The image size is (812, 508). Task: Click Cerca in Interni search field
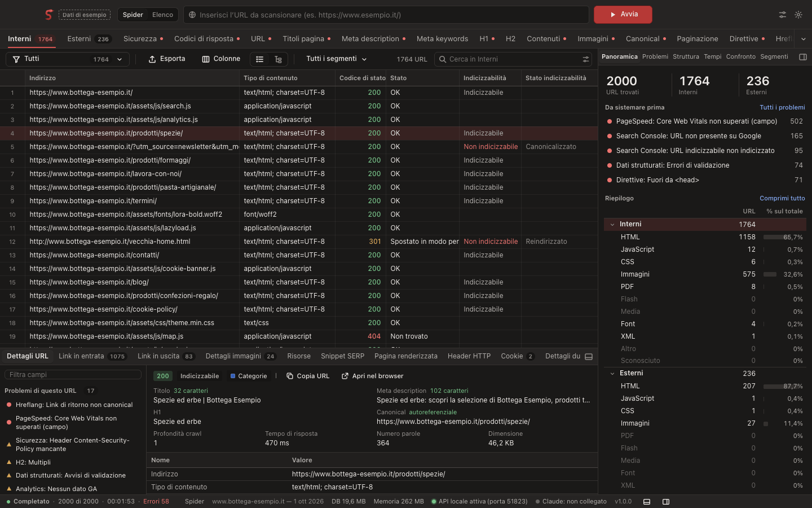click(x=513, y=59)
